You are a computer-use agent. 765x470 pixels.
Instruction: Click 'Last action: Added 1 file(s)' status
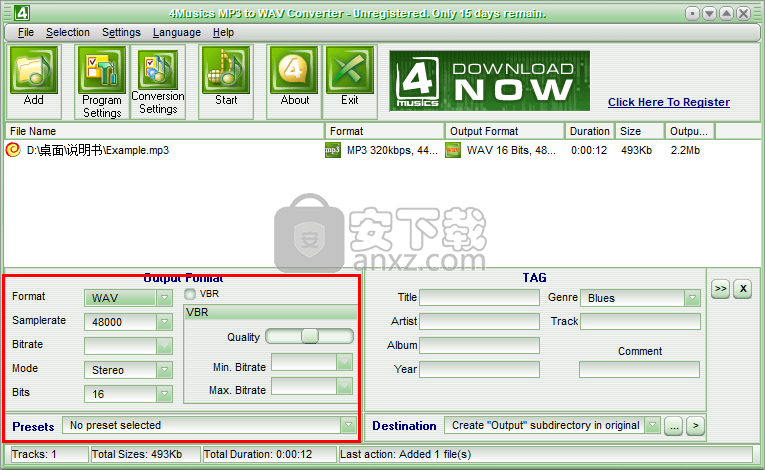point(545,454)
